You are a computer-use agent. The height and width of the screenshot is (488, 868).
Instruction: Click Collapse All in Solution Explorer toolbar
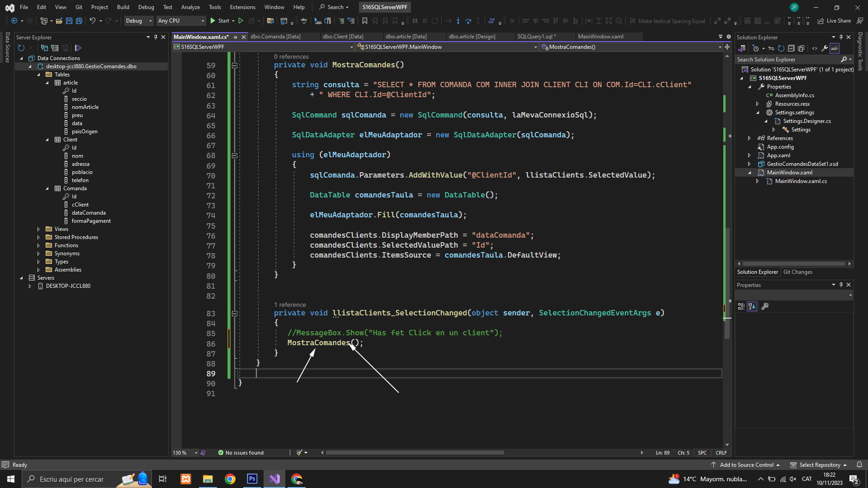click(x=791, y=48)
